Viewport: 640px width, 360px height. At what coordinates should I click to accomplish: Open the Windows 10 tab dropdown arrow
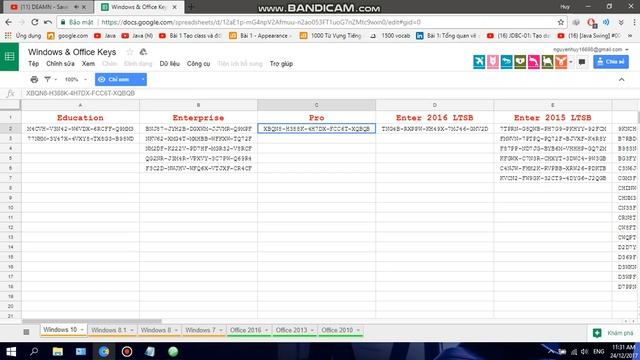(x=82, y=330)
